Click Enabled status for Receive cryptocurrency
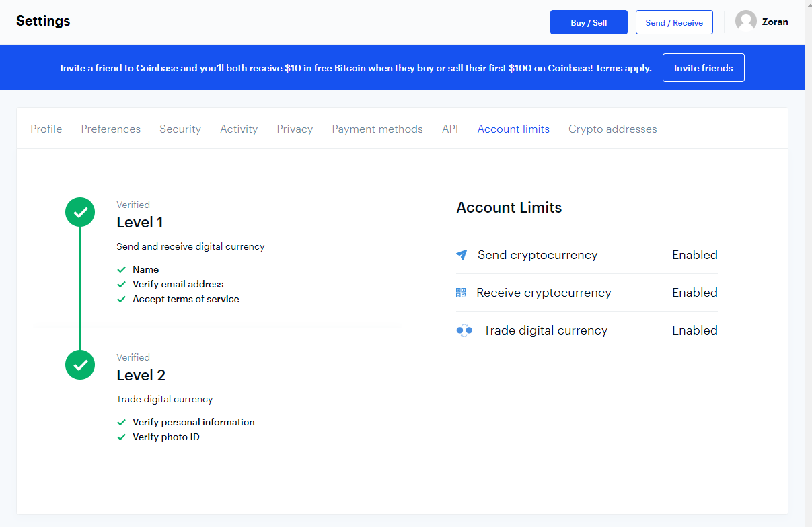Image resolution: width=812 pixels, height=527 pixels. point(695,293)
